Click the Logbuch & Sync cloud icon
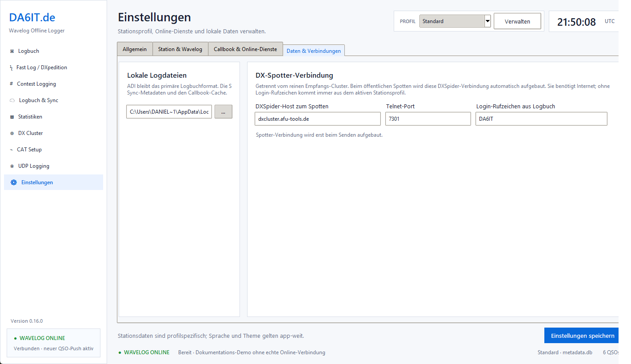Image resolution: width=631 pixels, height=364 pixels. tap(12, 100)
